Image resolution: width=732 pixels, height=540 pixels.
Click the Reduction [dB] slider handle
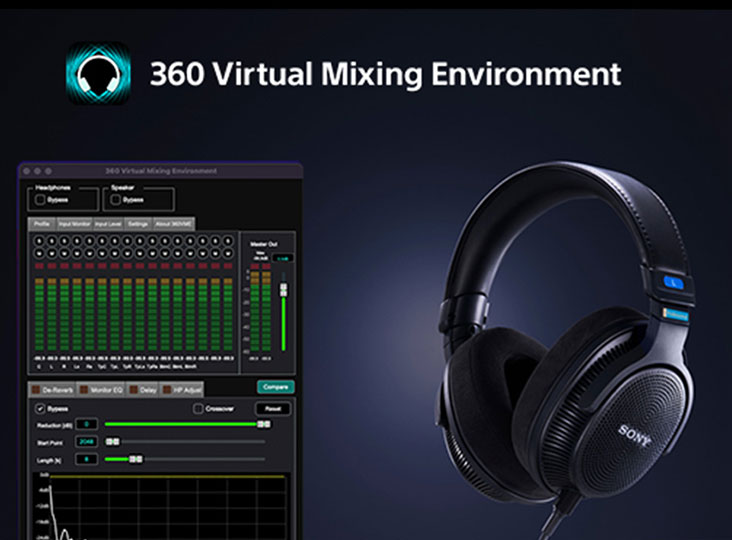pos(264,424)
